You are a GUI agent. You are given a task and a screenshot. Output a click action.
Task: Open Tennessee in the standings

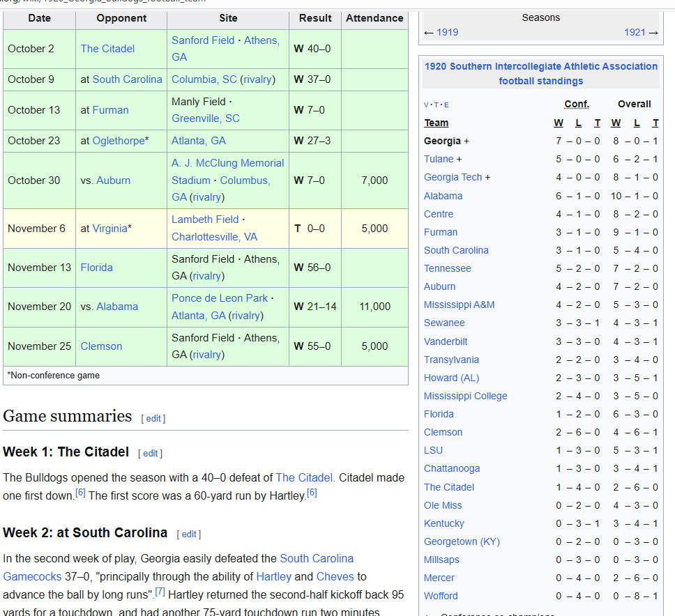click(447, 268)
